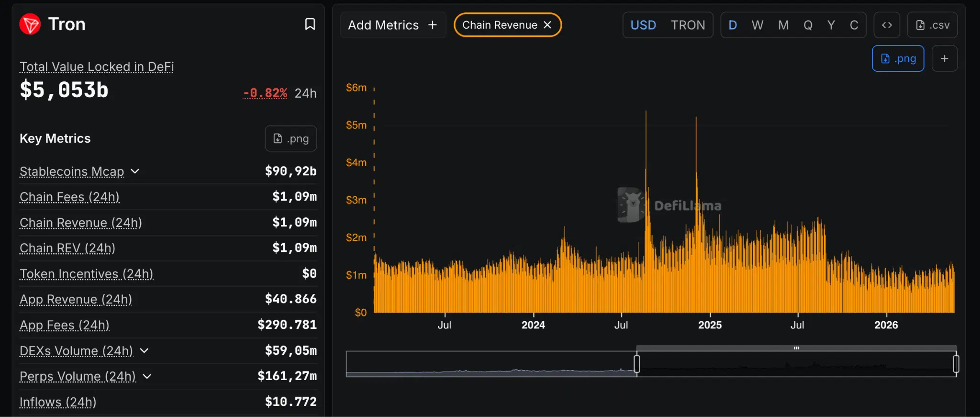Click the Tron logo icon
980x417 pixels.
[30, 24]
